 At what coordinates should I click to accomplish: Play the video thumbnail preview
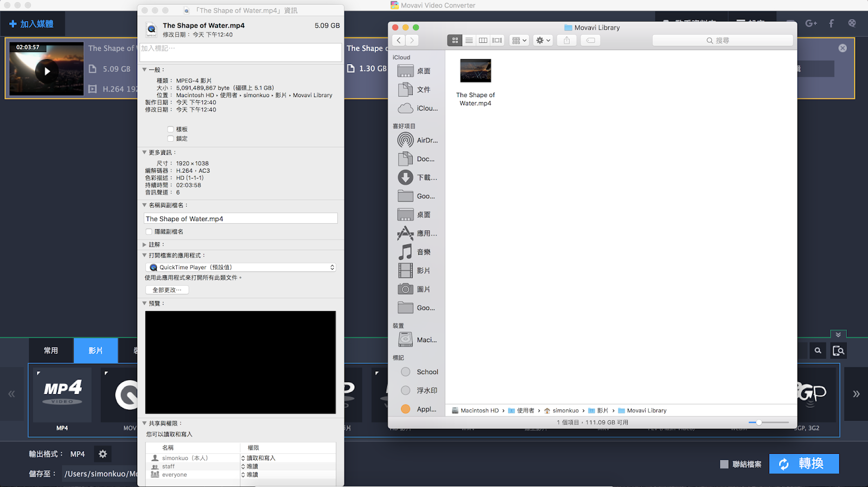[47, 71]
